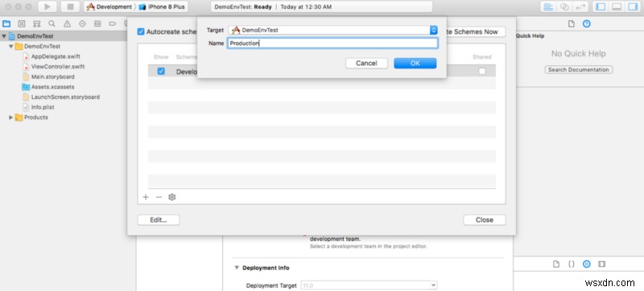
Task: Open the Issue navigator warning icon
Action: tap(67, 24)
